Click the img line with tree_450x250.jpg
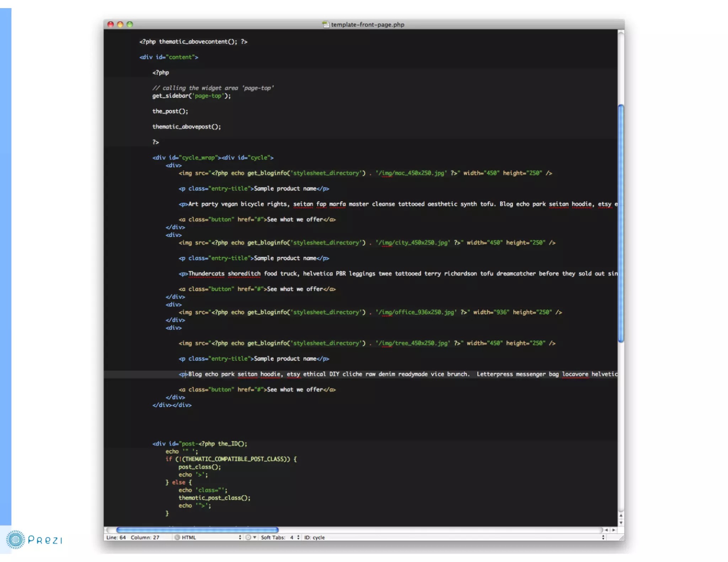The height and width of the screenshot is (562, 728). point(367,343)
